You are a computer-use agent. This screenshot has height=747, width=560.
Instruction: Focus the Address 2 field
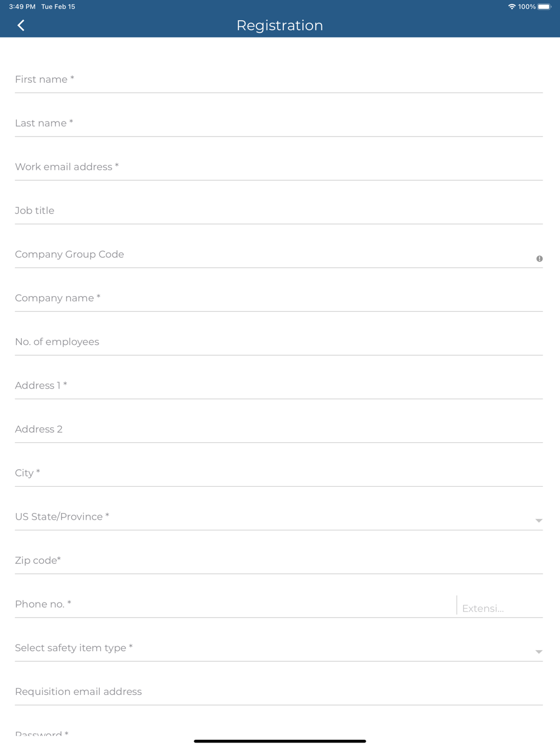[x=278, y=429]
